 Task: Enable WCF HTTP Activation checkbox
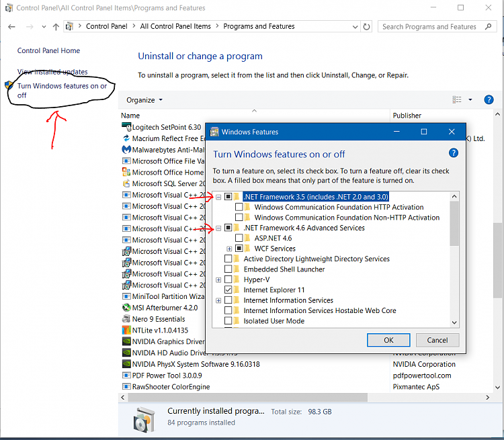[239, 207]
